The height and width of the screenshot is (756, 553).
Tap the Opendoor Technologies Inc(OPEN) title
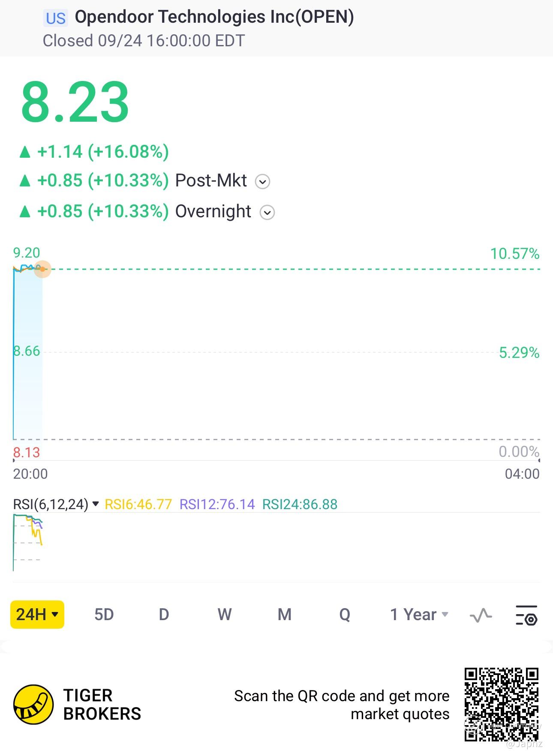click(x=214, y=17)
